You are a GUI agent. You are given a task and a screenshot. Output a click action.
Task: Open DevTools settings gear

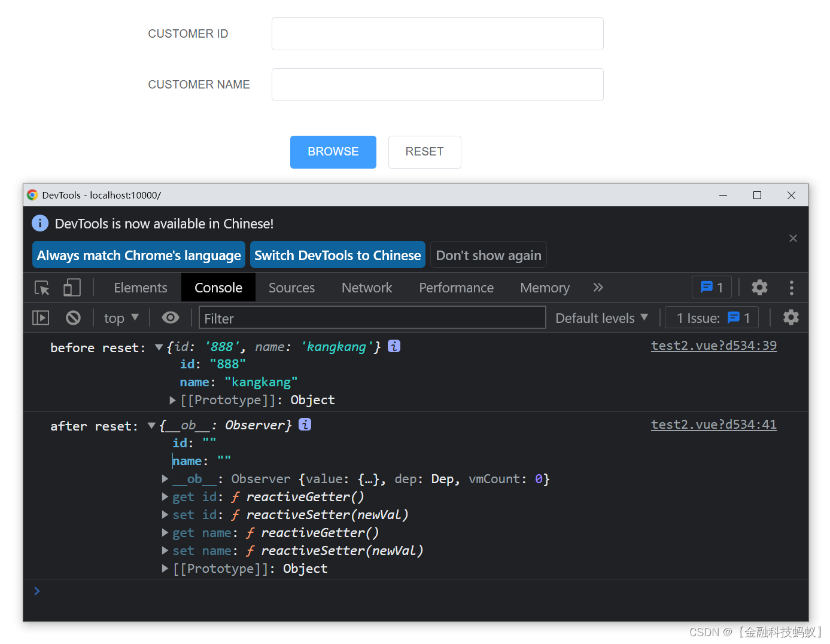(x=759, y=288)
